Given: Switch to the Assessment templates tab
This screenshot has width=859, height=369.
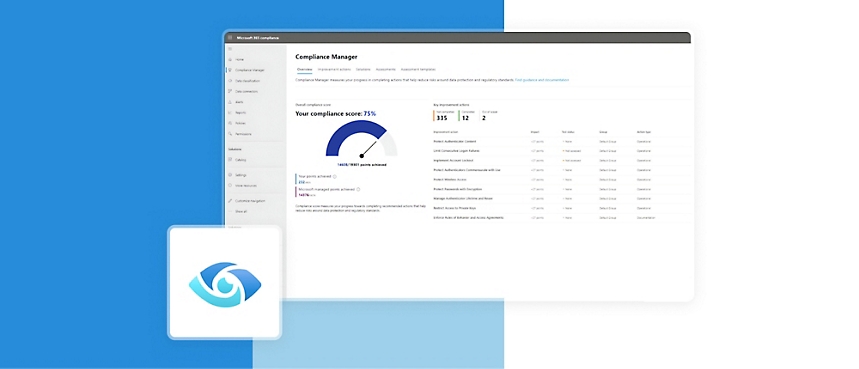Looking at the screenshot, I should tap(418, 70).
